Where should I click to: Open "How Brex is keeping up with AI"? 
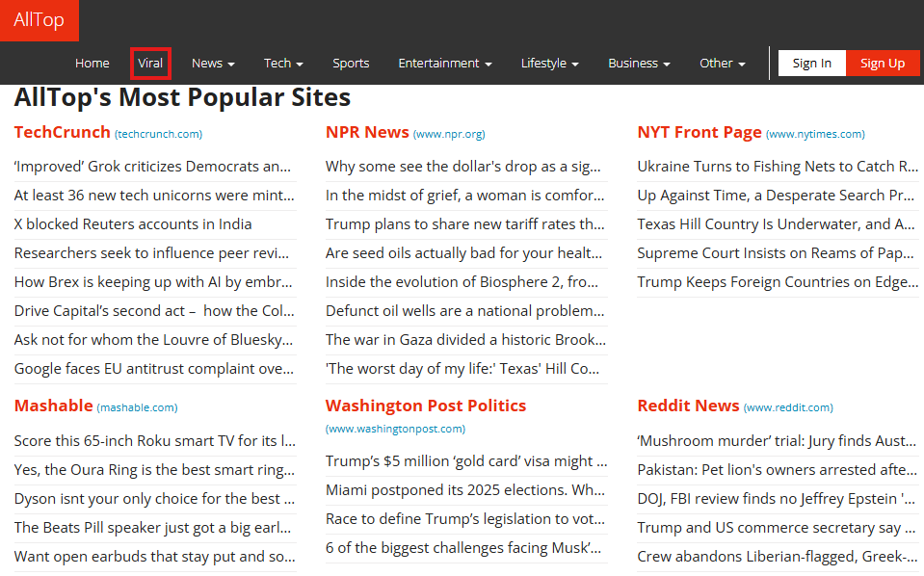tap(153, 282)
